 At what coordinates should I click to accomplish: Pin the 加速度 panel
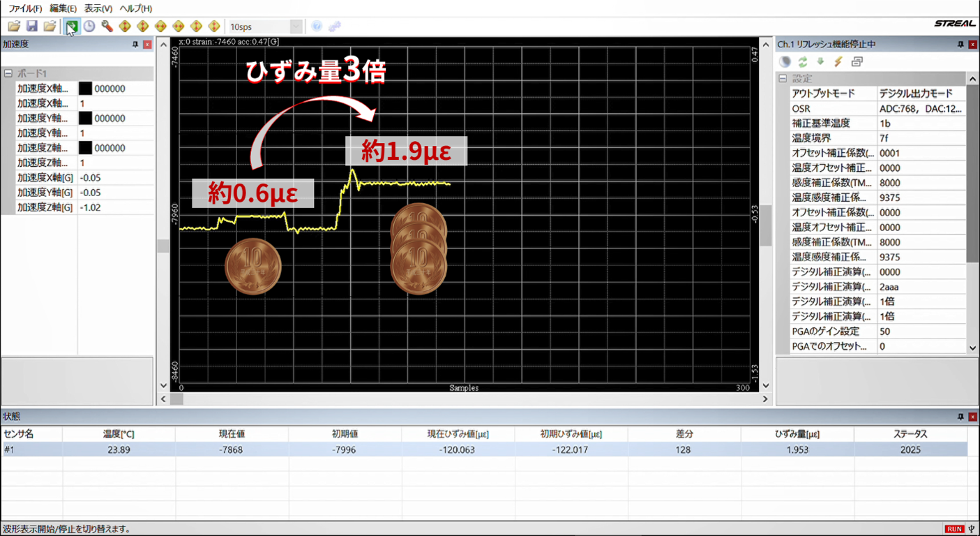[x=135, y=45]
